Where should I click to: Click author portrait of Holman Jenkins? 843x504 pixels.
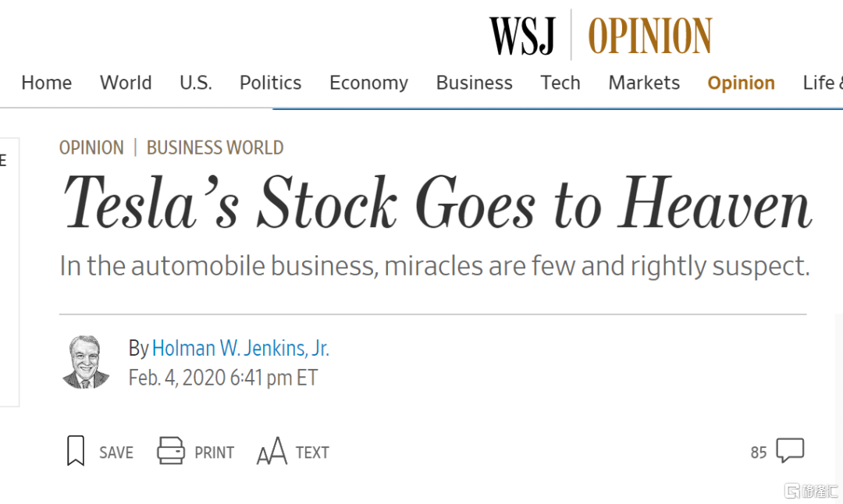86,362
